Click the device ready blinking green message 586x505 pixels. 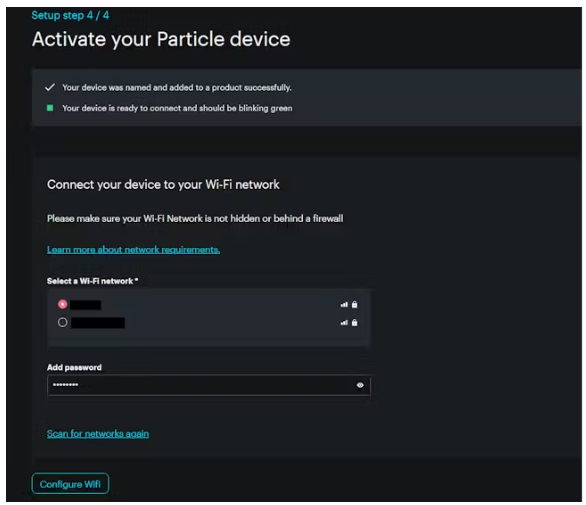[177, 108]
